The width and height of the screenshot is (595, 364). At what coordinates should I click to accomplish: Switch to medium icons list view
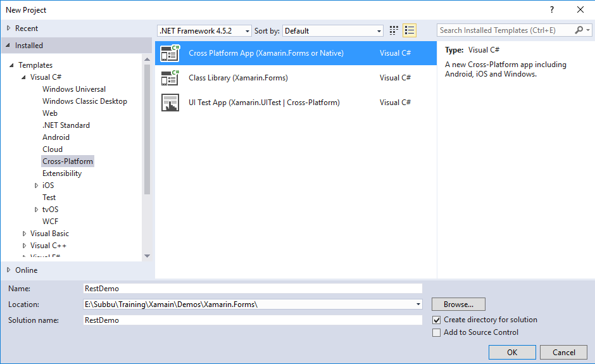tap(410, 30)
